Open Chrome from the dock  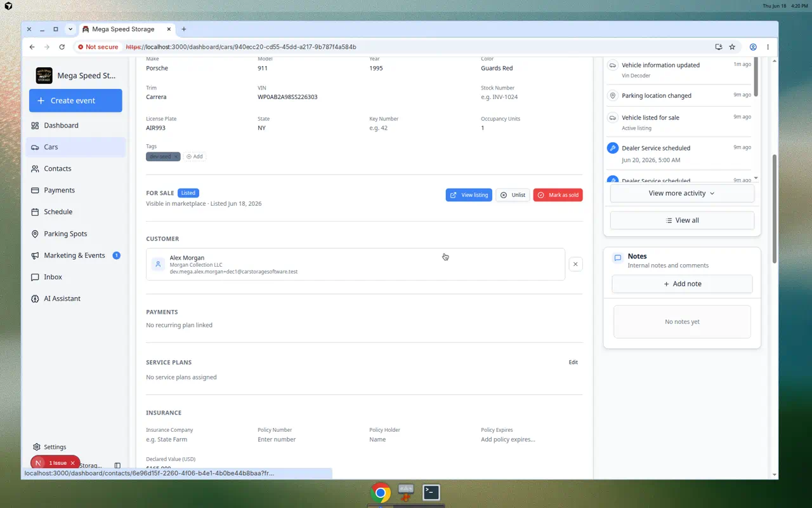[x=381, y=493]
